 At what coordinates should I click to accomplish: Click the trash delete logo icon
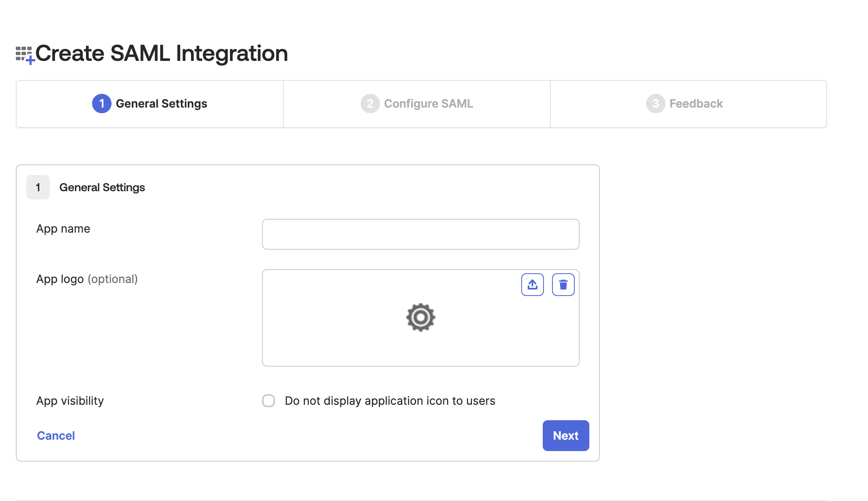[x=563, y=285]
